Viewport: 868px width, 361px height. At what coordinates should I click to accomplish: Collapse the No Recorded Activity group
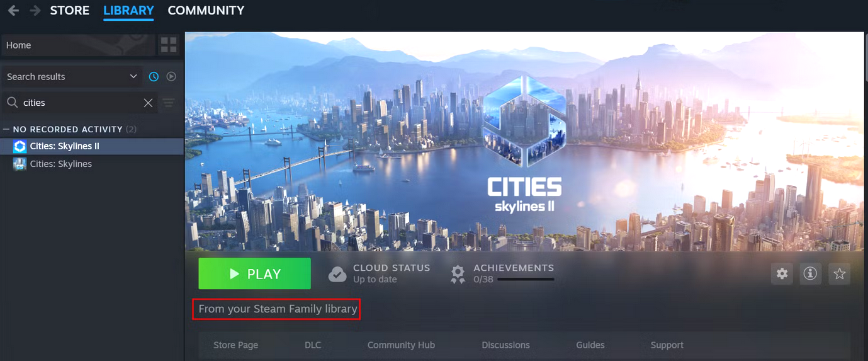[x=6, y=129]
